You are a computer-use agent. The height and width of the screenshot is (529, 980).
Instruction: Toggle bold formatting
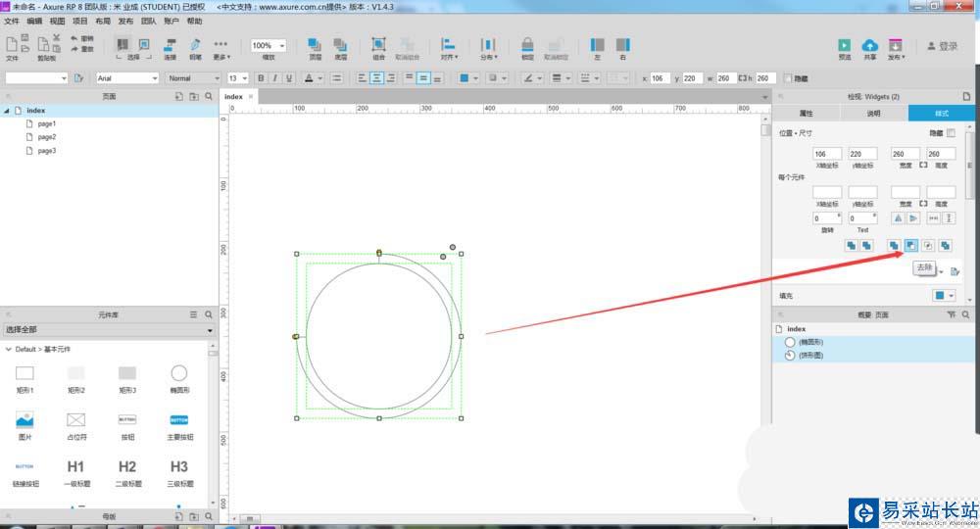coord(261,78)
